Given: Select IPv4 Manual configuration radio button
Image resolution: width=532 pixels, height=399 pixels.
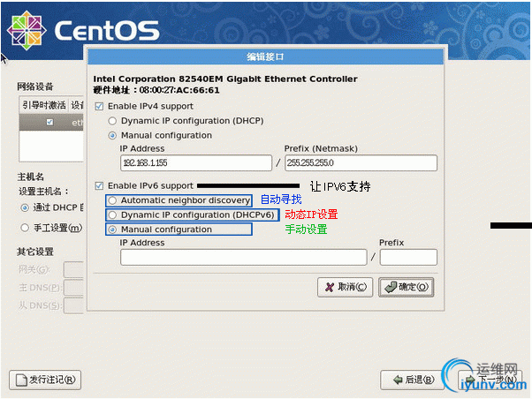Looking at the screenshot, I should click(x=112, y=136).
